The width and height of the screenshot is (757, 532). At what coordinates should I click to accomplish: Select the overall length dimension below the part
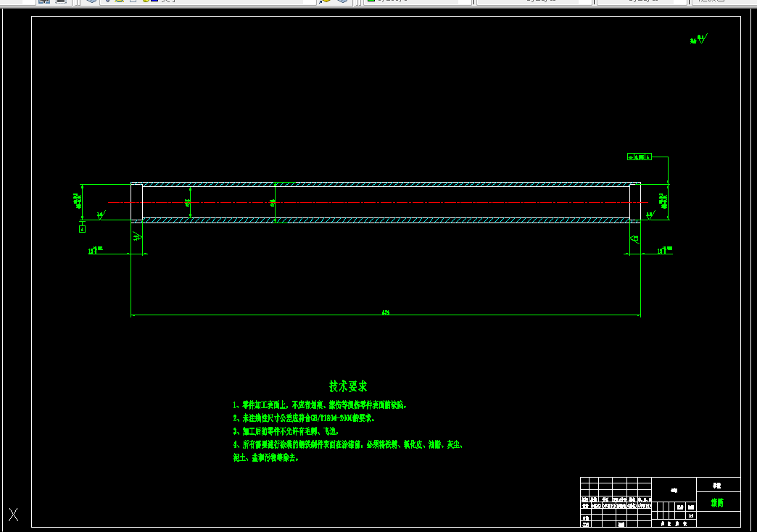point(386,313)
